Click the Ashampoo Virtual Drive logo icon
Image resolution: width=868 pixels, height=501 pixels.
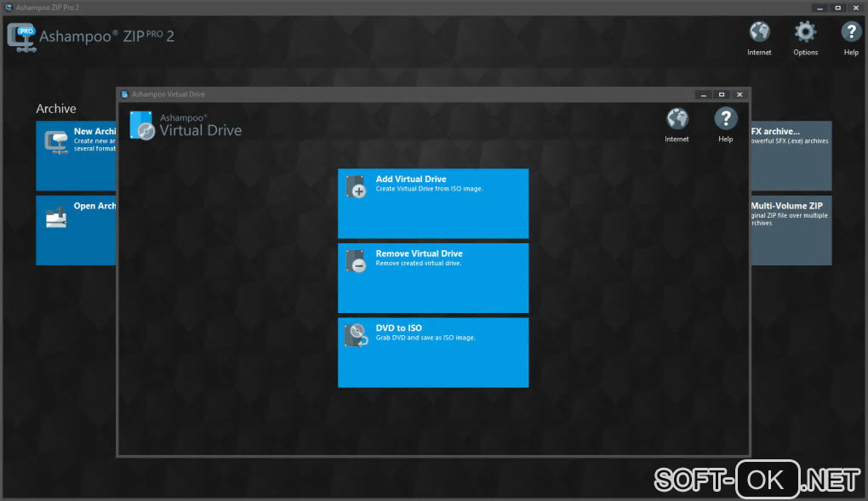click(142, 125)
